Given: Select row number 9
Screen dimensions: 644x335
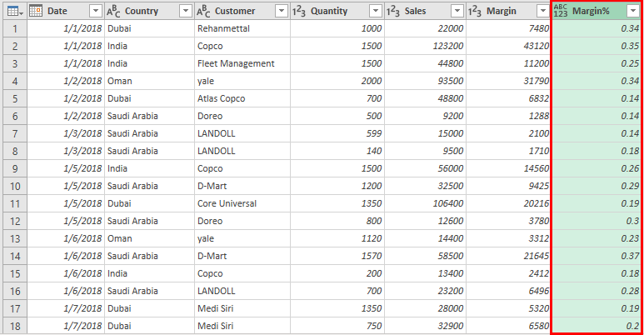Looking at the screenshot, I should 15,168.
